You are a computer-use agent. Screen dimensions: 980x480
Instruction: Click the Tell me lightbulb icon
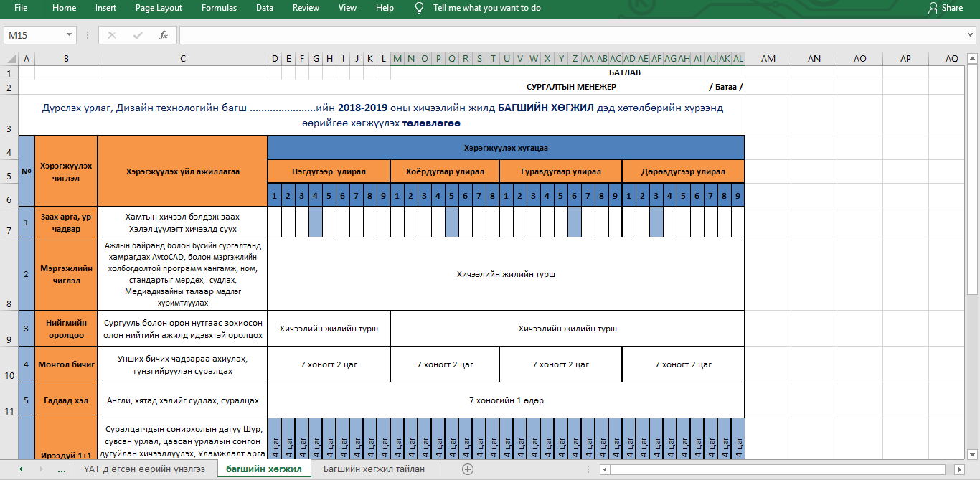point(420,8)
